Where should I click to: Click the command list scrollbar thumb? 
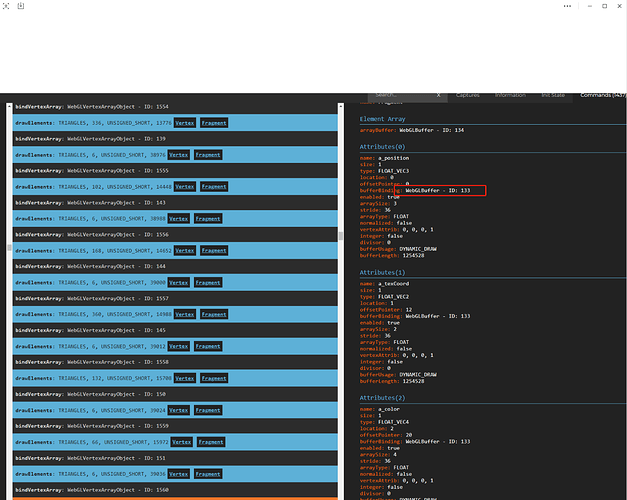(341, 236)
